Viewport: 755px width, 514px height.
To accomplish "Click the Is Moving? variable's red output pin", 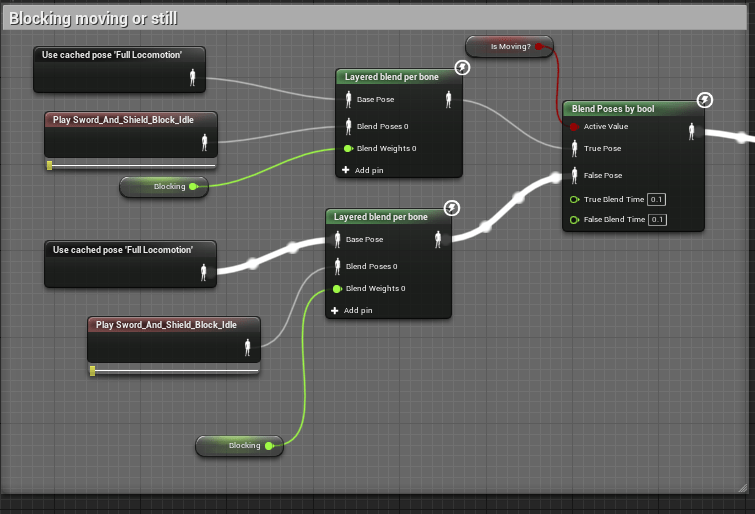I will 540,46.
